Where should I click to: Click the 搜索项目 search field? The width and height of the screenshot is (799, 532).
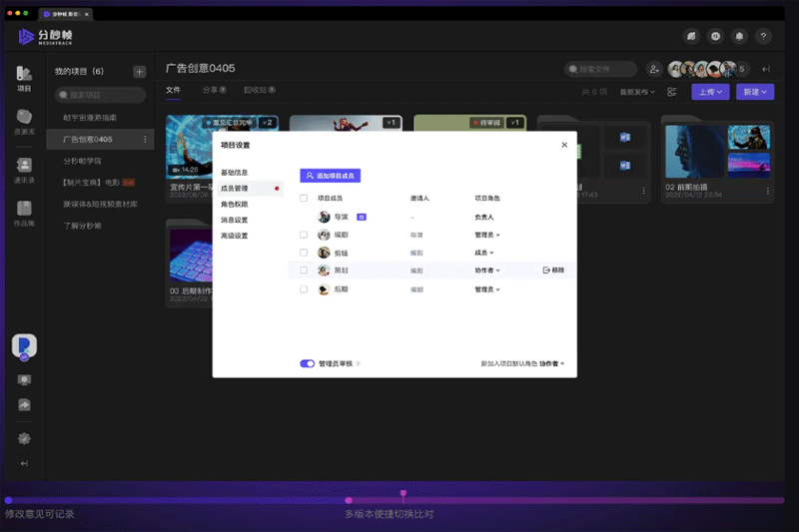click(x=100, y=95)
